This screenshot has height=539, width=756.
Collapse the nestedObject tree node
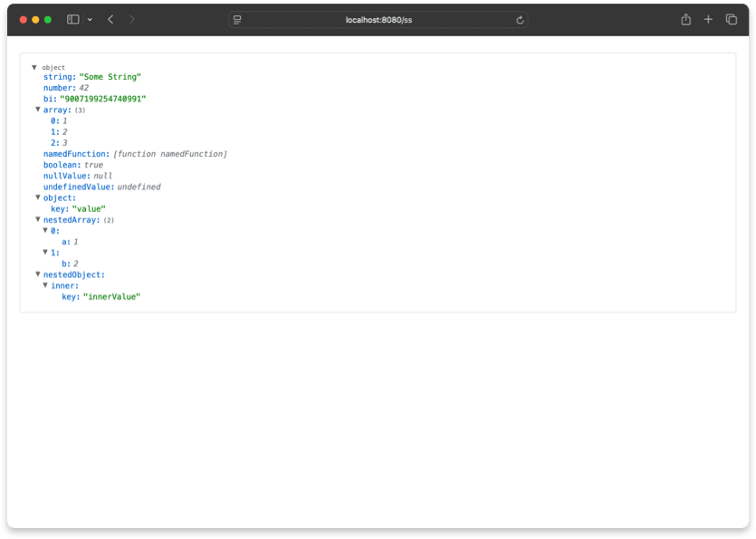[37, 274]
